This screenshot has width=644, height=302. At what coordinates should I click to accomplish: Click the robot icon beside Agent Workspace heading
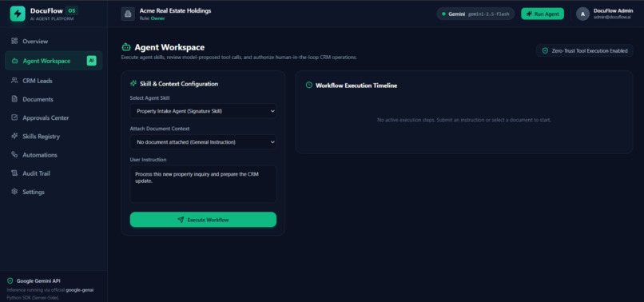[126, 47]
